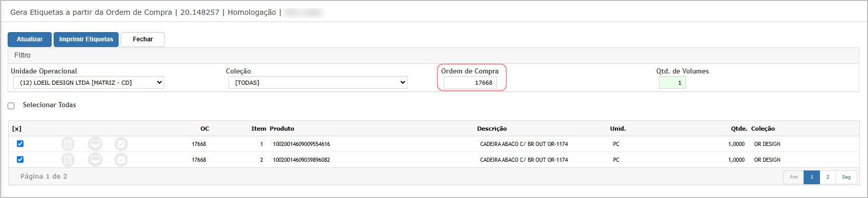Select product code 10020014609039896082
Image resolution: width=868 pixels, height=198 pixels.
301,160
